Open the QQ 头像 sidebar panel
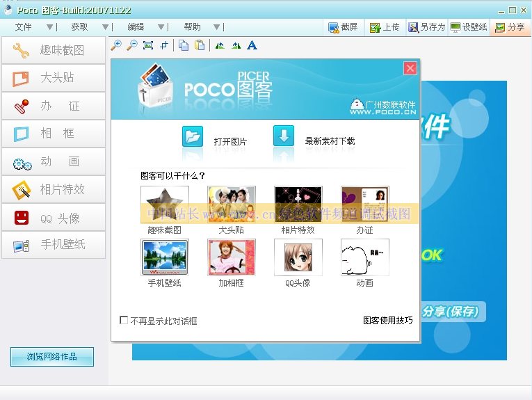Screen dimensions: 532x400 click(54, 218)
